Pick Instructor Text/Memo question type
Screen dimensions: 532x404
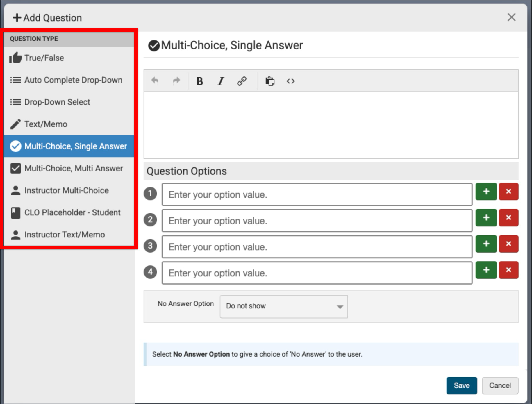[x=64, y=235]
